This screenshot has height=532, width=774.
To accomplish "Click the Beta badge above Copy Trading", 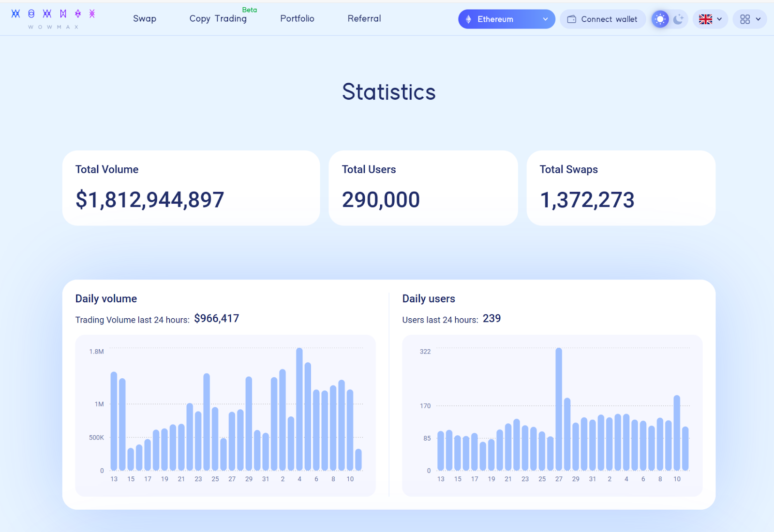I will (250, 10).
